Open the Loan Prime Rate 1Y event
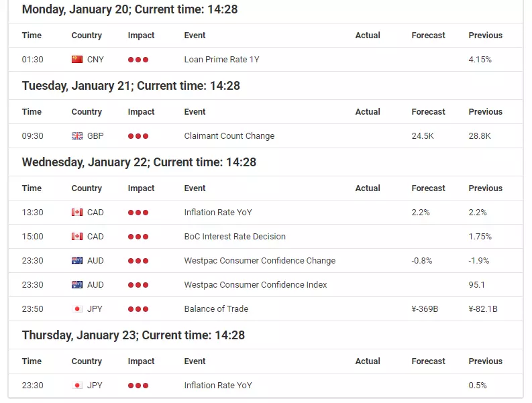 (221, 60)
